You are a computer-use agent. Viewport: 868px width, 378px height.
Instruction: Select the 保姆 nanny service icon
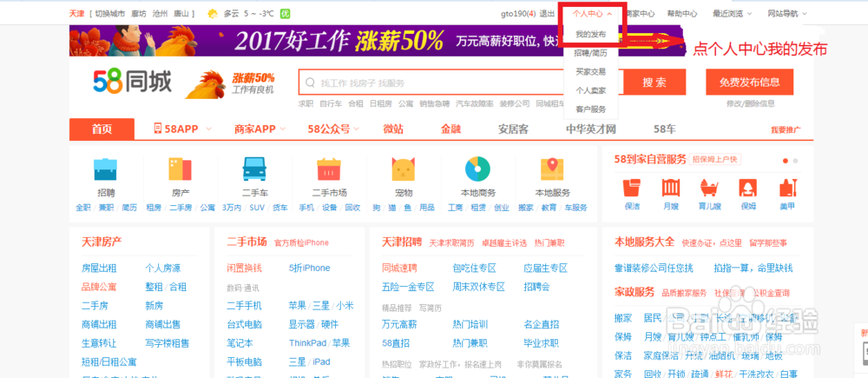point(748,188)
